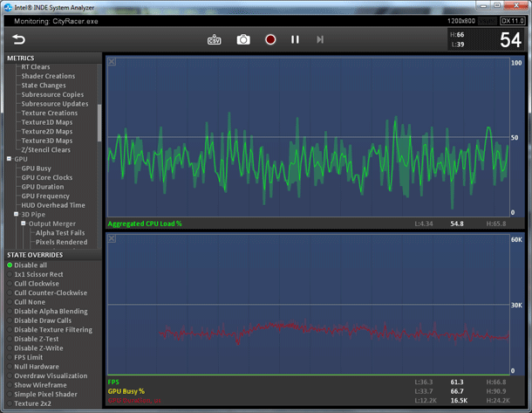Export metrics with the CSV icon
Viewport: 532px width, 413px height.
(x=214, y=39)
